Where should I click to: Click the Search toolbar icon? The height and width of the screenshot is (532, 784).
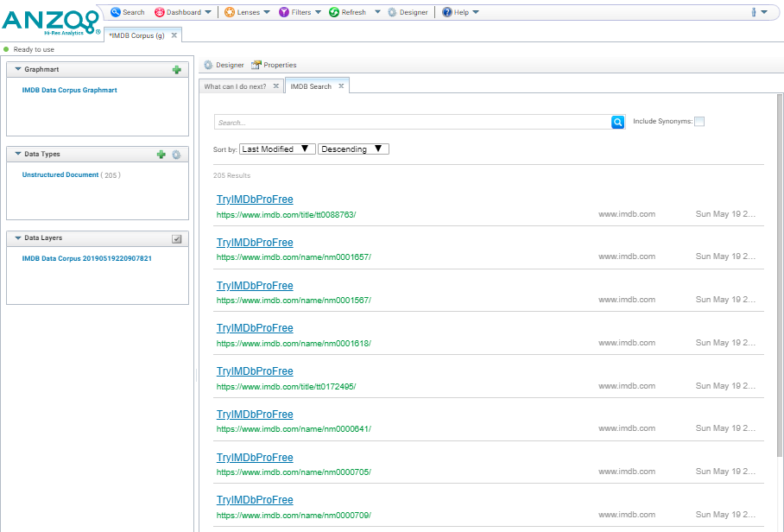click(116, 12)
